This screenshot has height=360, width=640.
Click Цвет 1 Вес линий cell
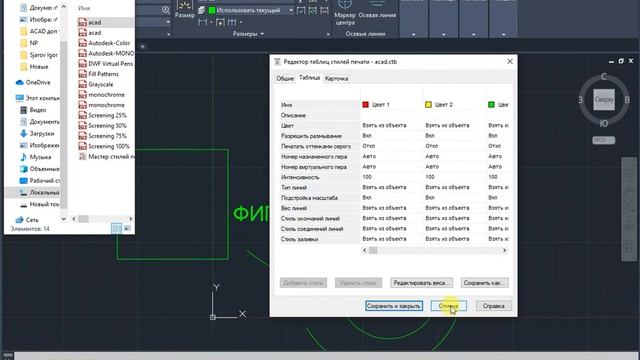pos(392,208)
